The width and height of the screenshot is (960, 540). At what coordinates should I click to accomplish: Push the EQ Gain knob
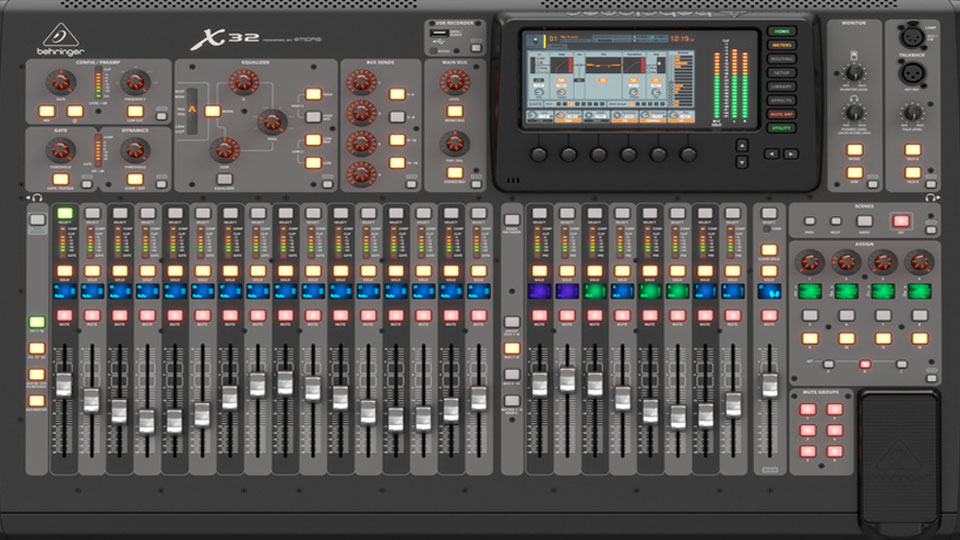(x=225, y=149)
